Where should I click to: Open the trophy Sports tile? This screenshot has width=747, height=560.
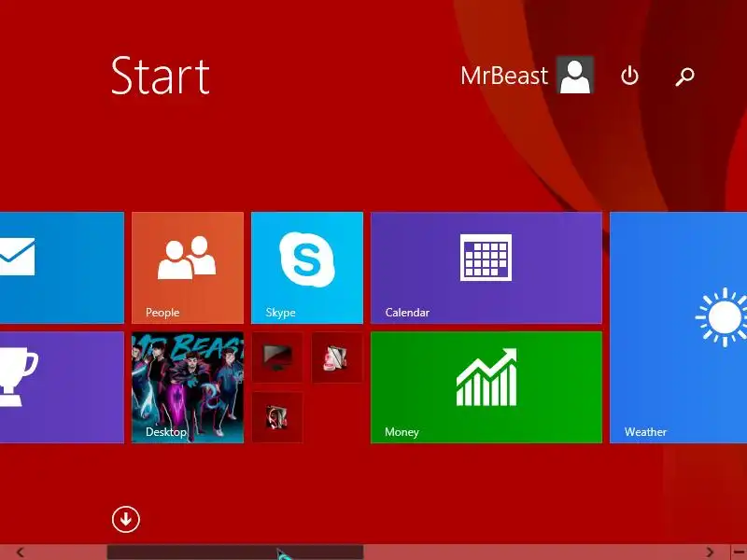(x=62, y=387)
